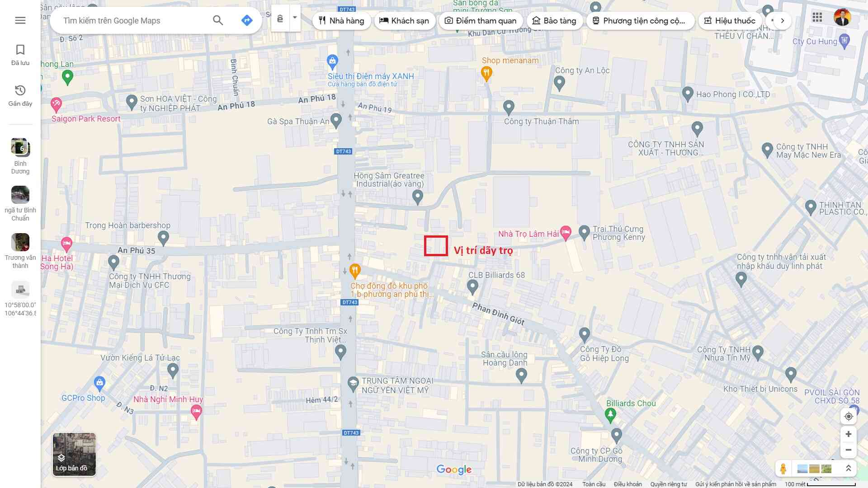Click Quyền riêng tư footer link
Image resolution: width=868 pixels, height=488 pixels.
pyautogui.click(x=668, y=484)
